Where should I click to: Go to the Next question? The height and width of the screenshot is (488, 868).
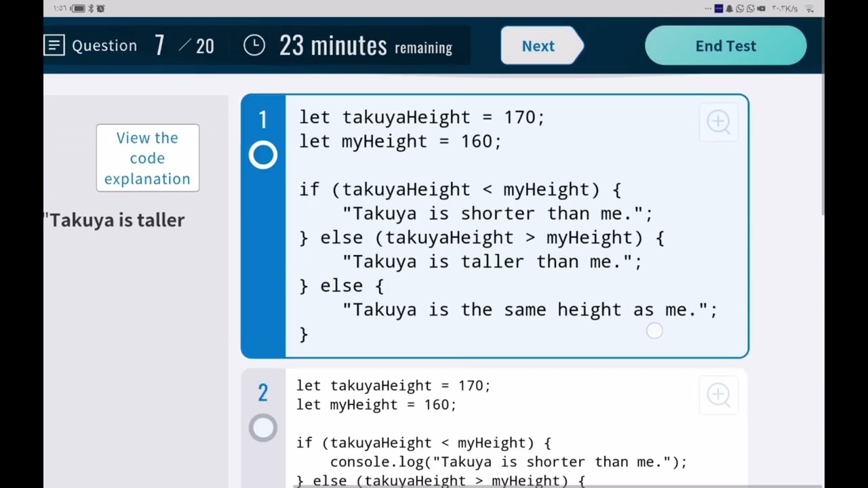click(539, 46)
